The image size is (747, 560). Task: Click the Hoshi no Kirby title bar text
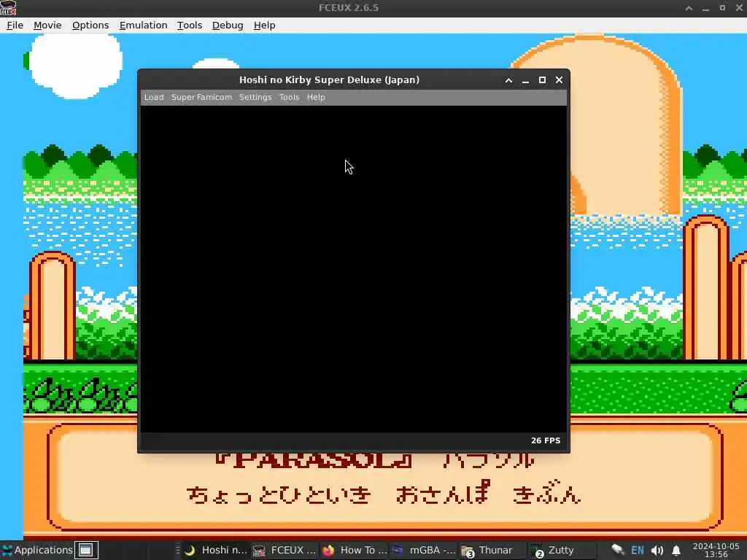329,80
